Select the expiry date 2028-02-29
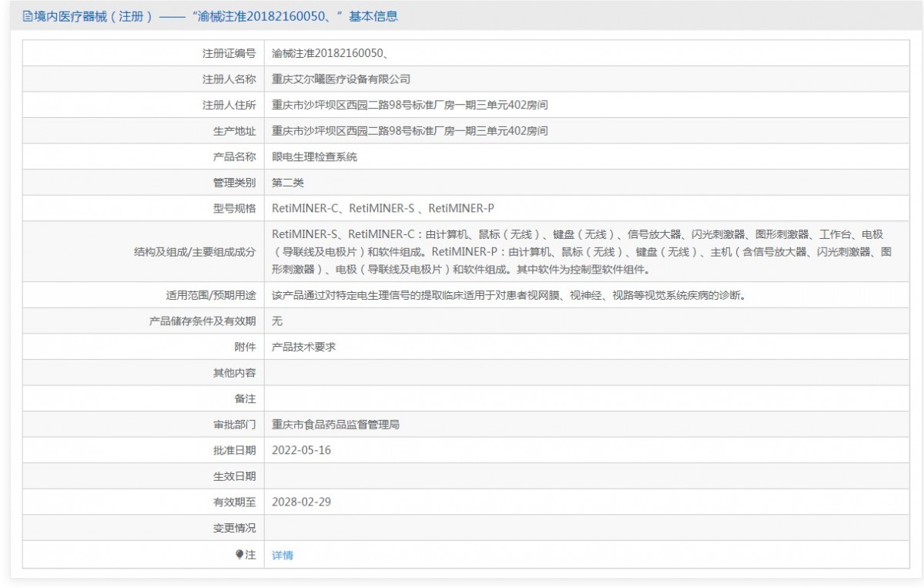924x588 pixels. (x=302, y=502)
